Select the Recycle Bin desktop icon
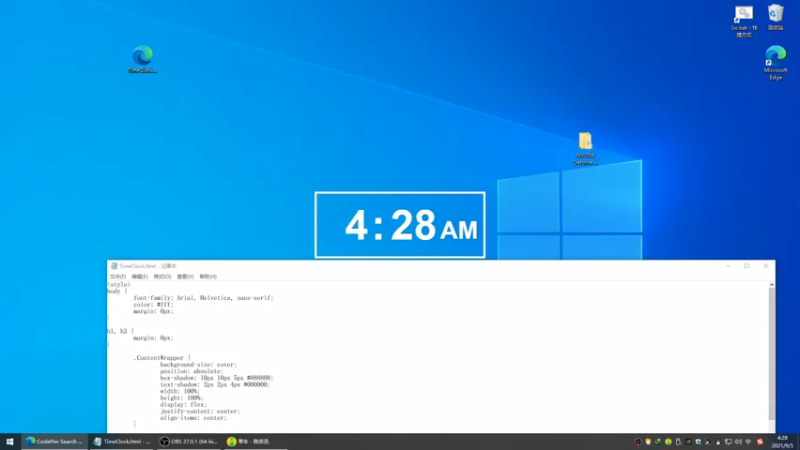The height and width of the screenshot is (450, 800). click(776, 17)
